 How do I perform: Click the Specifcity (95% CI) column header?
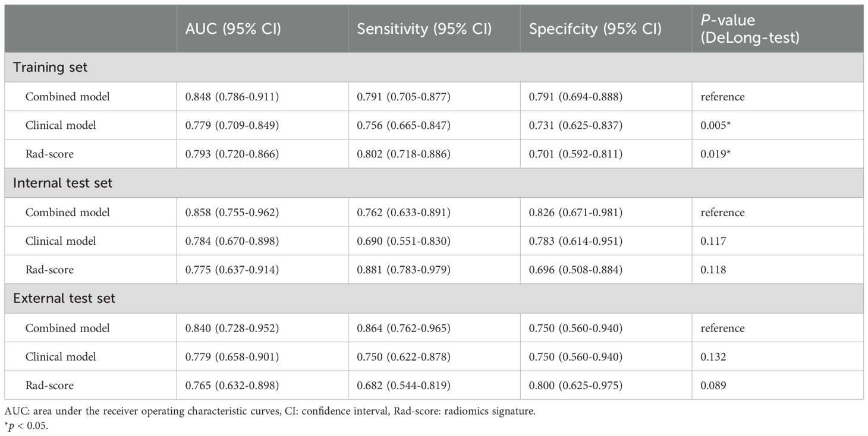pyautogui.click(x=595, y=29)
